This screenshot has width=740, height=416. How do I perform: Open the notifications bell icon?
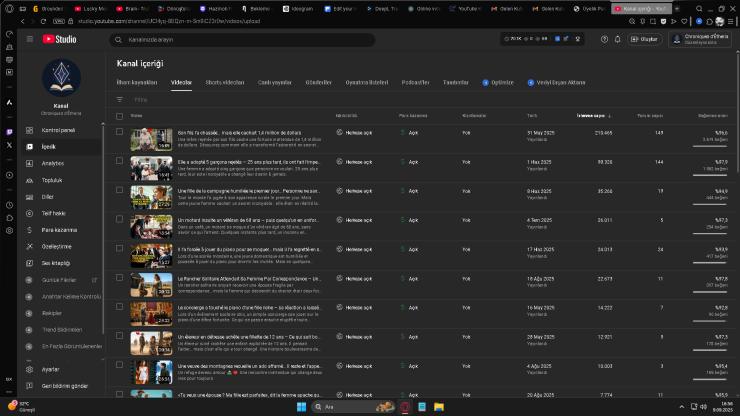coord(617,40)
